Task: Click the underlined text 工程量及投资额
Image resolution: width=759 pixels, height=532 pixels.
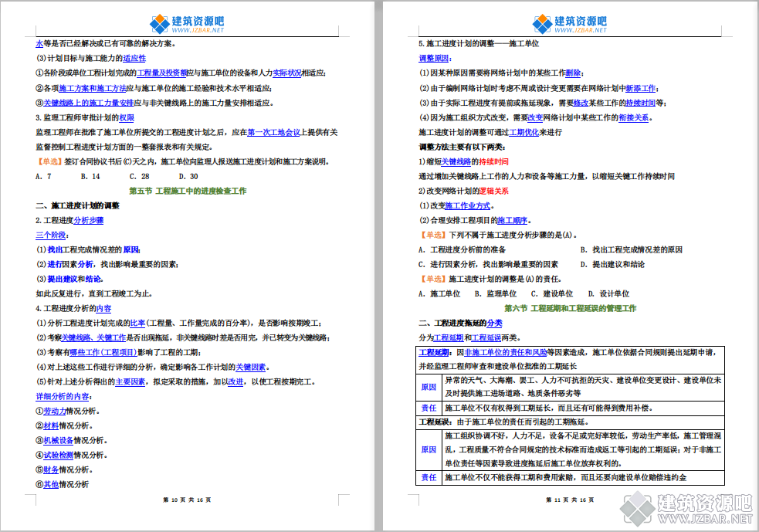Action: 161,73
